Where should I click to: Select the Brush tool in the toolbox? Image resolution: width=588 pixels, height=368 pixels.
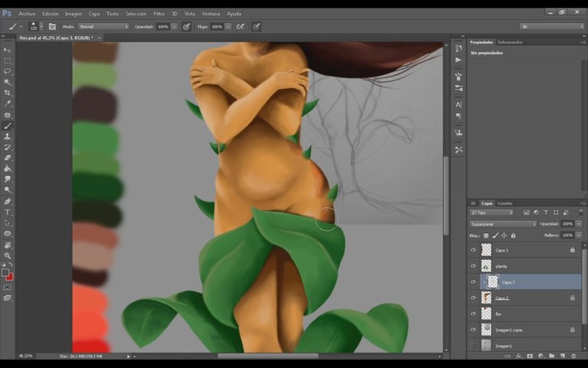tap(7, 126)
